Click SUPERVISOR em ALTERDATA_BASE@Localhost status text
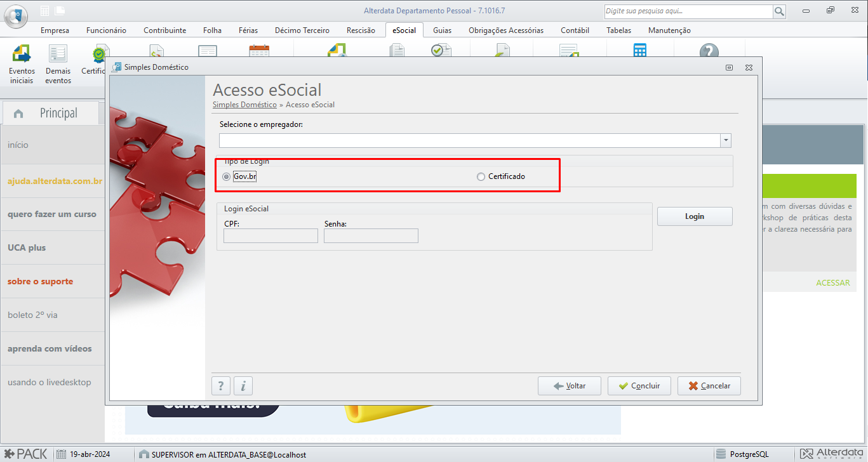This screenshot has height=462, width=868. click(x=229, y=454)
